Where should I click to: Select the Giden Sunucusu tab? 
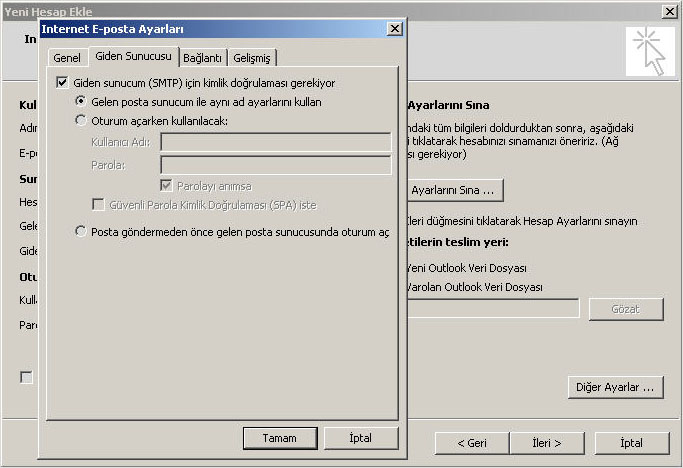click(133, 57)
